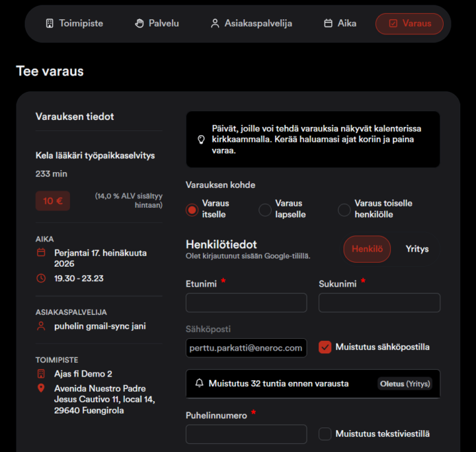Click the calendar icon beside Perjantai date
The width and height of the screenshot is (476, 452).
[x=41, y=252]
